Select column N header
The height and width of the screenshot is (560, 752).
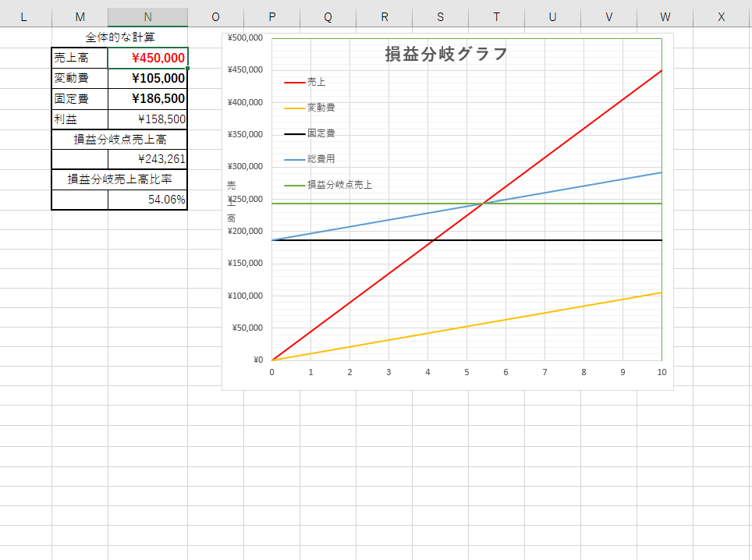click(x=147, y=17)
